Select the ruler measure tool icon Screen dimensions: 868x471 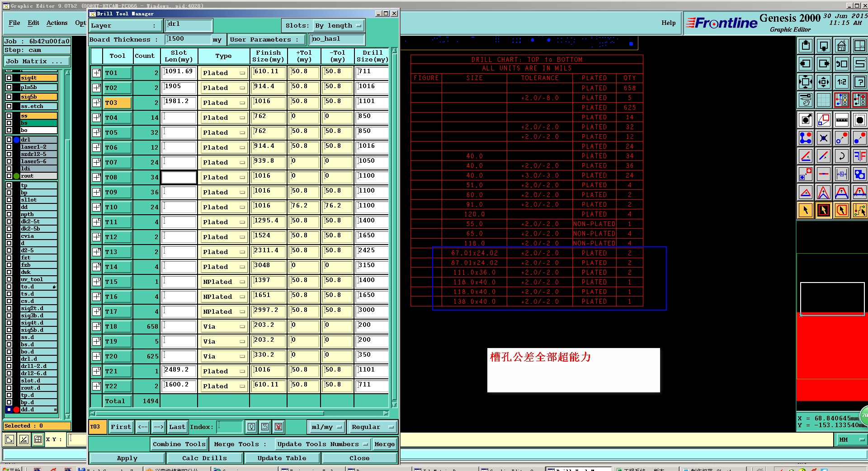click(841, 120)
